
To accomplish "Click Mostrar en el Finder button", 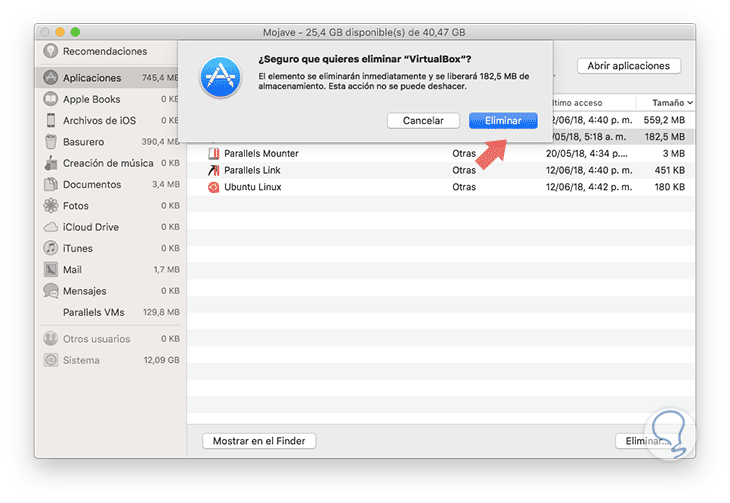I will [x=259, y=441].
